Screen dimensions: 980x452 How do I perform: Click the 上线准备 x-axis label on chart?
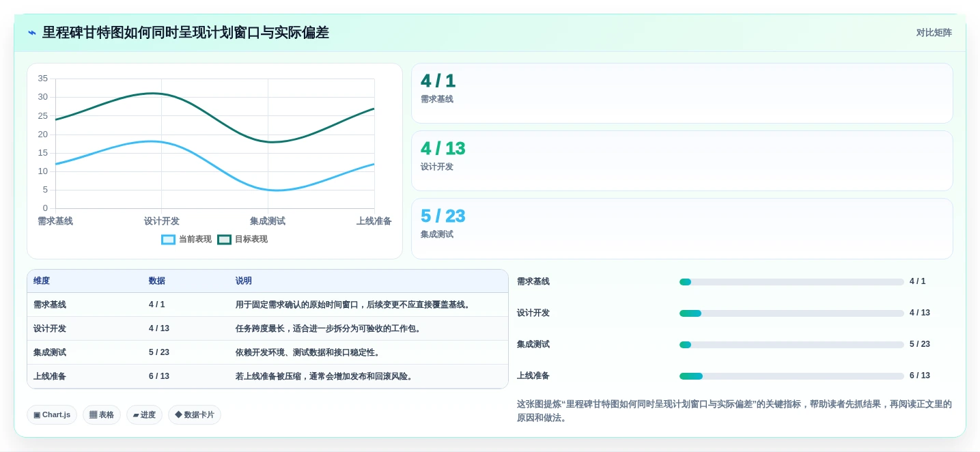(x=374, y=221)
